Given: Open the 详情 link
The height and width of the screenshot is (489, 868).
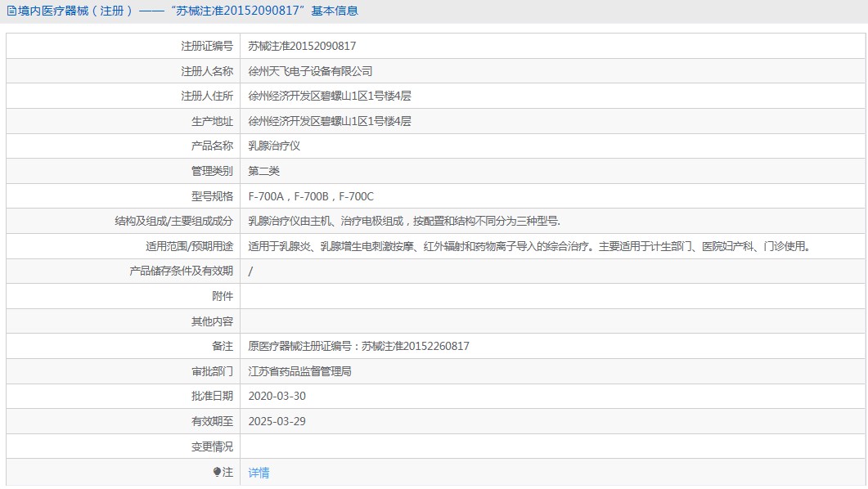Looking at the screenshot, I should (x=259, y=473).
